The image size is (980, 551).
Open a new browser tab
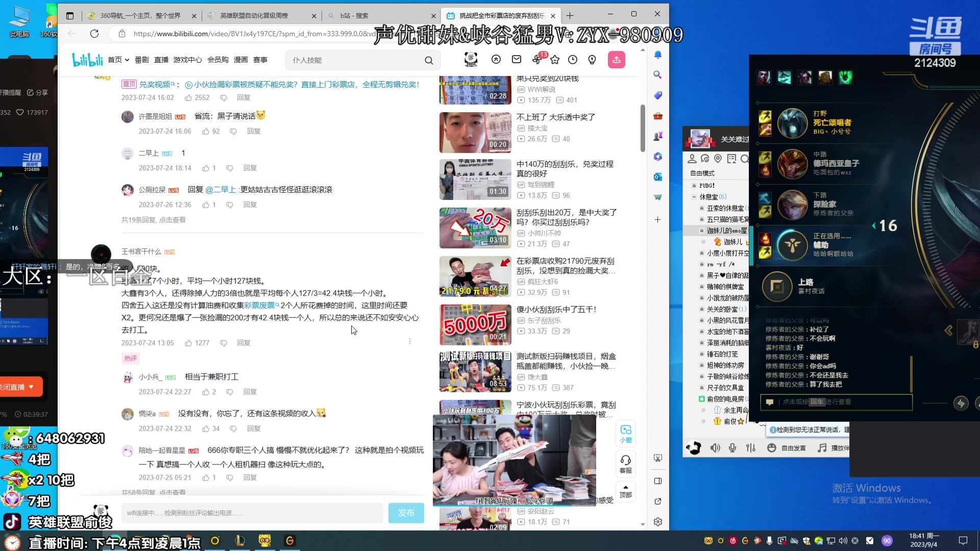click(x=570, y=16)
